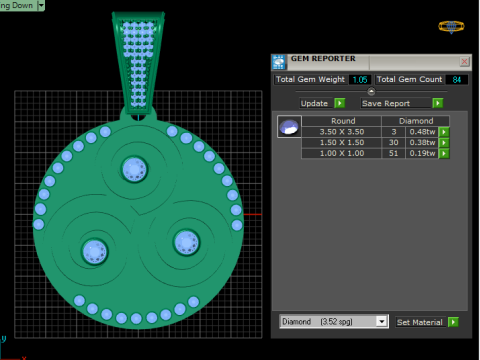Select the bottom right center gem
The image size is (480, 360).
(186, 243)
